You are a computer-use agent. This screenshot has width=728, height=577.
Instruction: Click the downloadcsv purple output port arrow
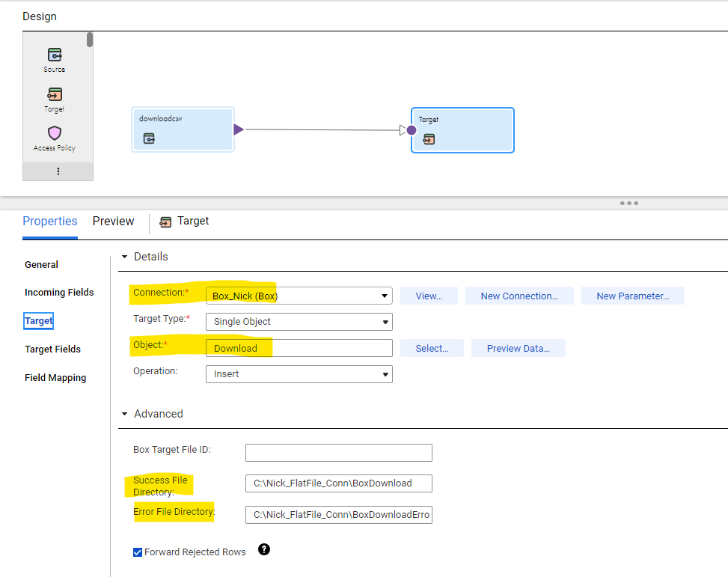[x=239, y=129]
